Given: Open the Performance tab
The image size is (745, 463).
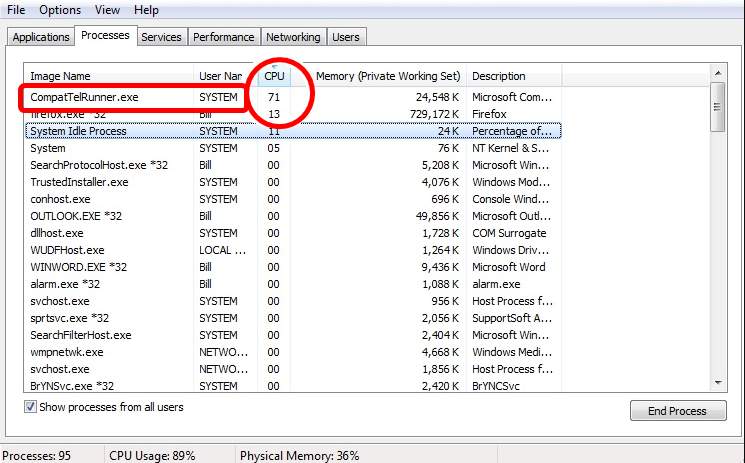Looking at the screenshot, I should [223, 37].
